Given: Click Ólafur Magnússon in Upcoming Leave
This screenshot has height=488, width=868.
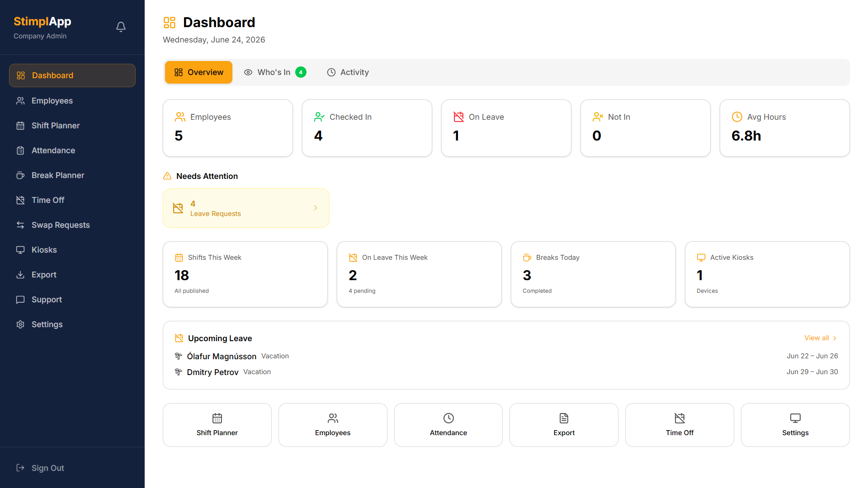Looking at the screenshot, I should click(x=222, y=357).
